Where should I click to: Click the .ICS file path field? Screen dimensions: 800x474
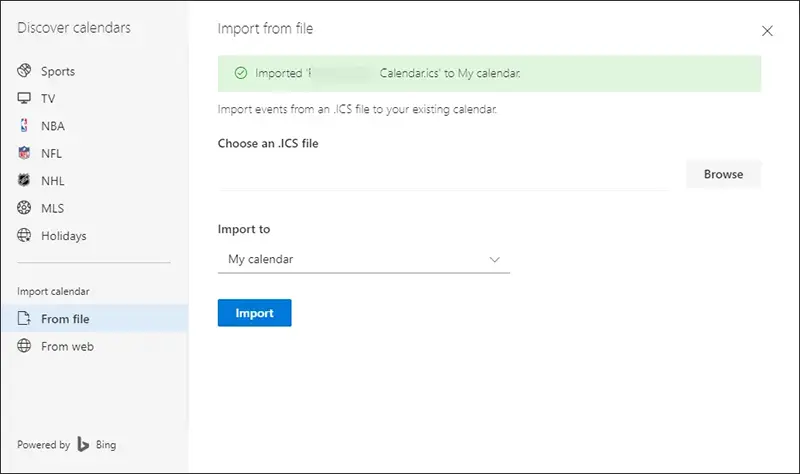pyautogui.click(x=442, y=175)
